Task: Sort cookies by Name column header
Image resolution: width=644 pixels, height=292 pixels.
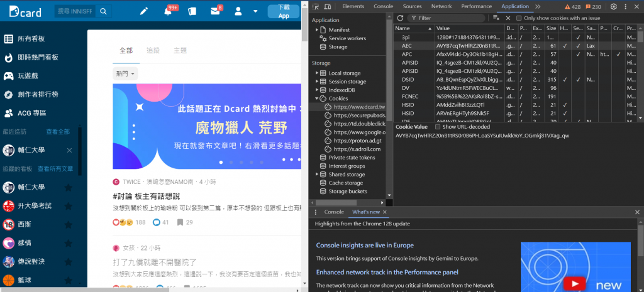Action: click(414, 28)
